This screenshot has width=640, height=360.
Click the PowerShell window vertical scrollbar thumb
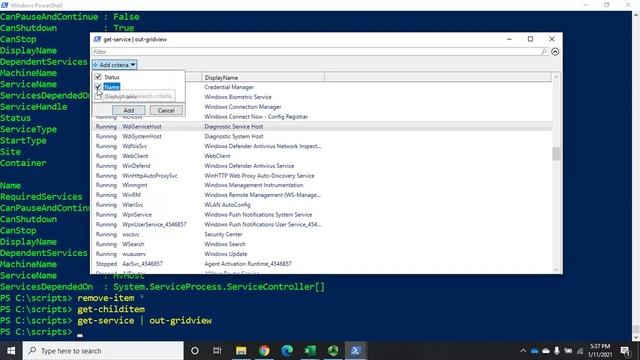coord(636,329)
